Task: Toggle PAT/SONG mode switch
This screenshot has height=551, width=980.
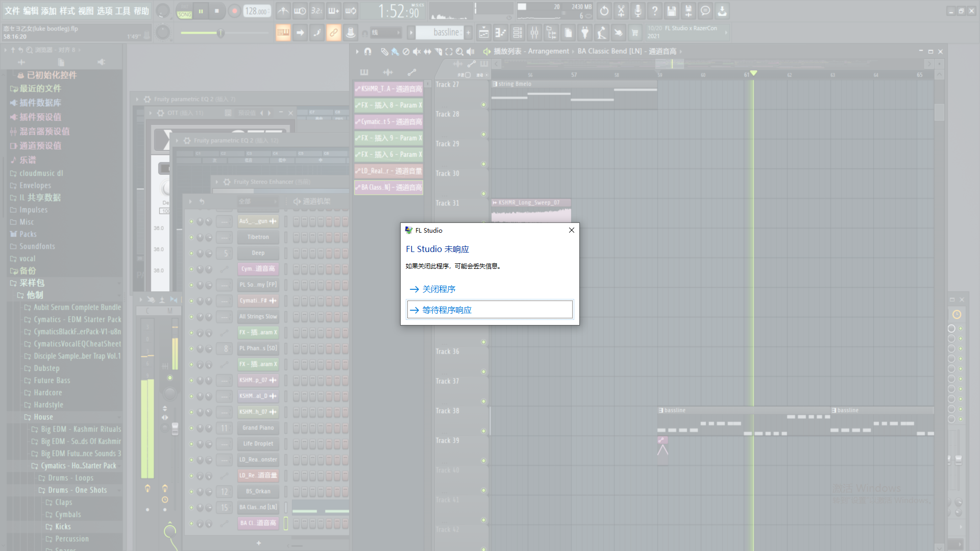Action: [184, 11]
